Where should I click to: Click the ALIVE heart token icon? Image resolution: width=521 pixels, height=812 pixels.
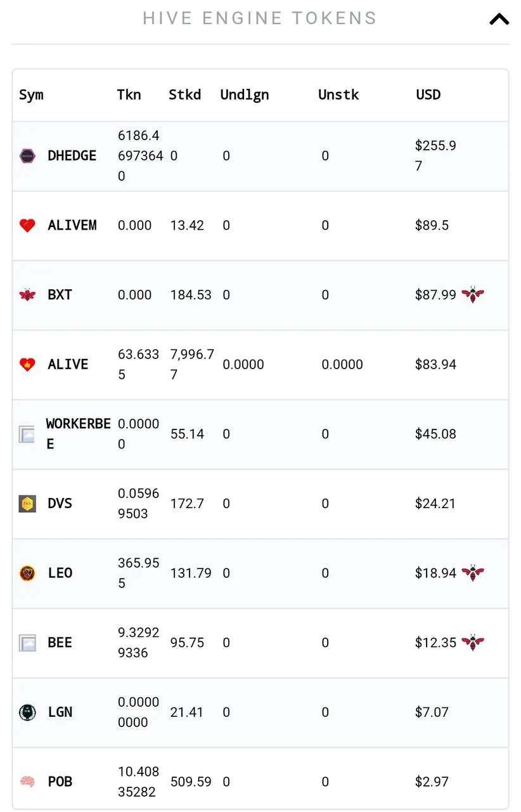click(x=27, y=365)
